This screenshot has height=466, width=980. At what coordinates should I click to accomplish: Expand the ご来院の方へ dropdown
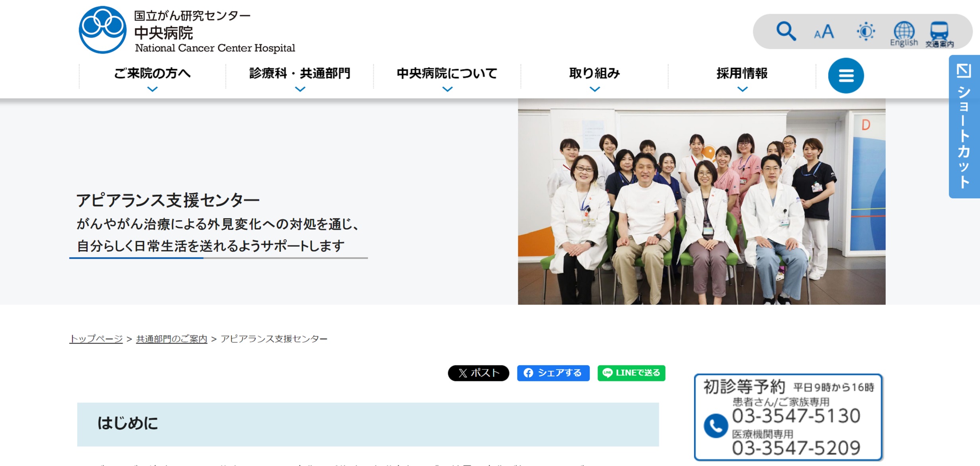tap(152, 73)
